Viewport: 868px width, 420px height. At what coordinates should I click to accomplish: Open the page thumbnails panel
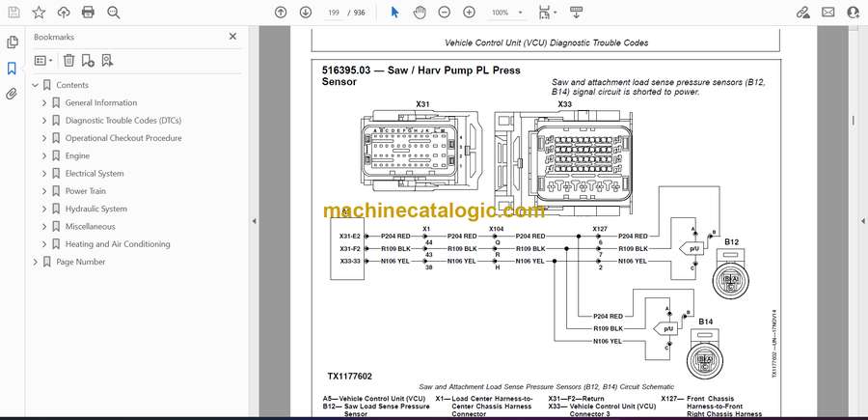click(x=13, y=42)
